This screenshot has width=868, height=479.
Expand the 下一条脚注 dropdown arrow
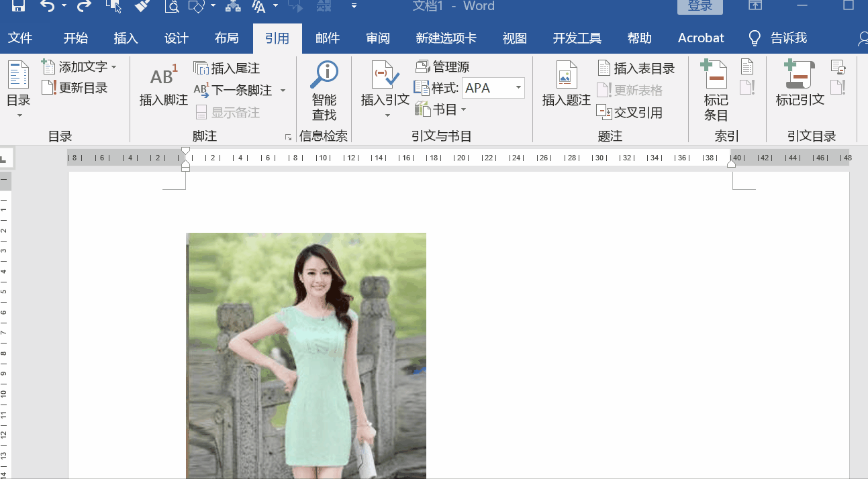click(x=283, y=91)
